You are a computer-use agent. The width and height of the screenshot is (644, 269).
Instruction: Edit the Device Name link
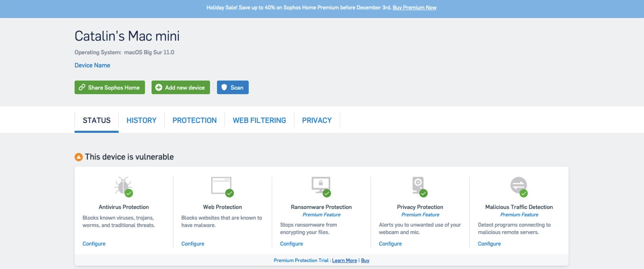click(92, 65)
